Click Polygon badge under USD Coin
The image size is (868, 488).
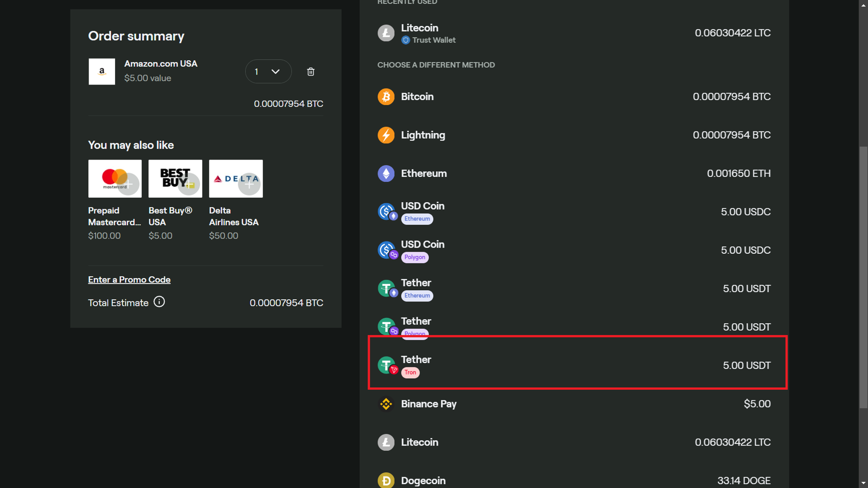[x=415, y=257]
